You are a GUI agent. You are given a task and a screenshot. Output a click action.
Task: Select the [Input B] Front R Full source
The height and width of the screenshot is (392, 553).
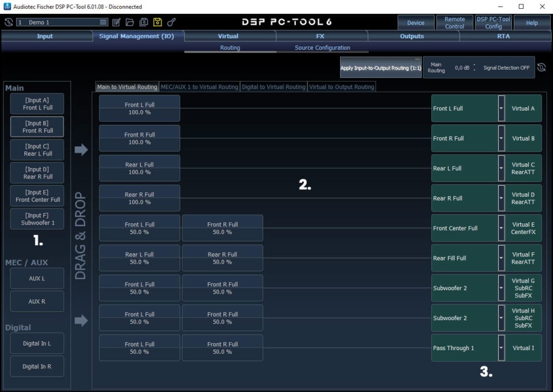pyautogui.click(x=37, y=127)
